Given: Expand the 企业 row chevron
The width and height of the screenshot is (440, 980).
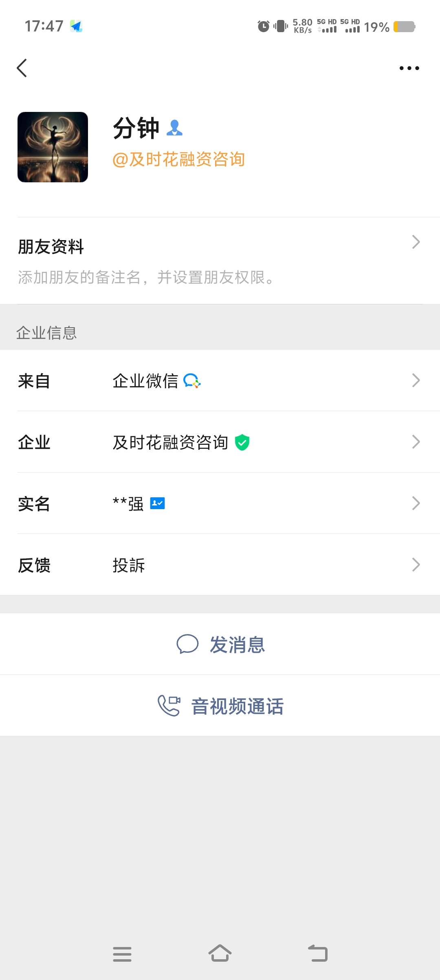Looking at the screenshot, I should (416, 442).
